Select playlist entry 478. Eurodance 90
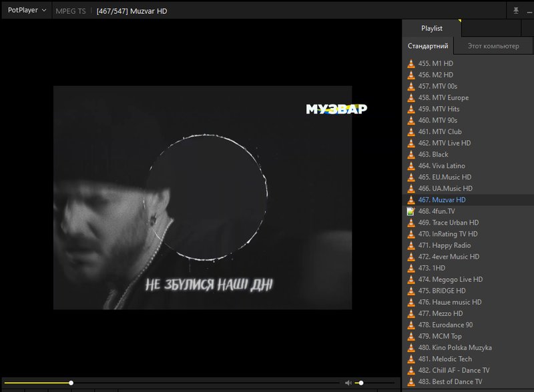Screen dimensions: 534x392 (x=468, y=325)
